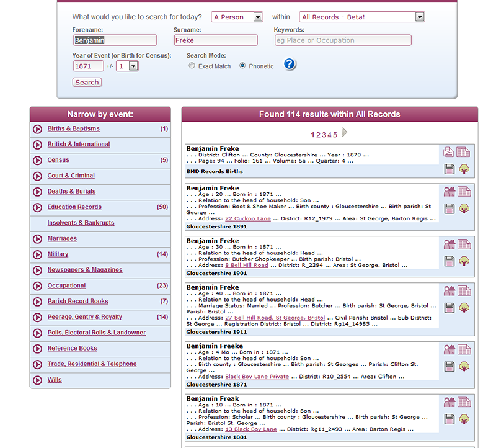Select Phonetic search mode
496x448 pixels.
[242, 66]
